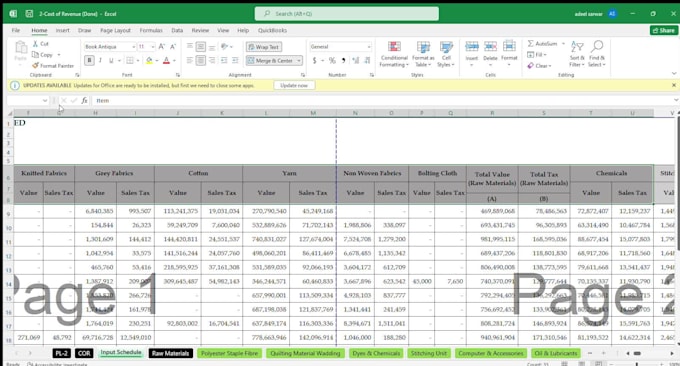Apply Comma Style format
The height and width of the screenshot is (366, 680).
point(343,60)
